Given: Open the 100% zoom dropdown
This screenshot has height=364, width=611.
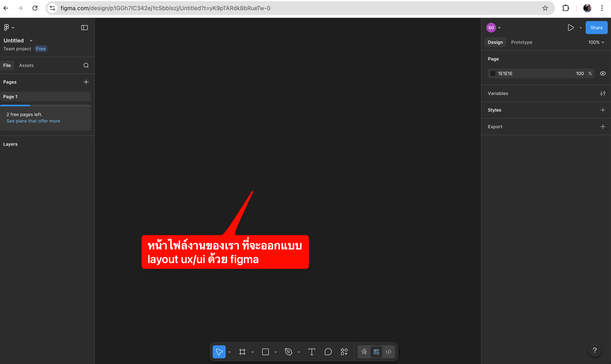Looking at the screenshot, I should (x=596, y=42).
